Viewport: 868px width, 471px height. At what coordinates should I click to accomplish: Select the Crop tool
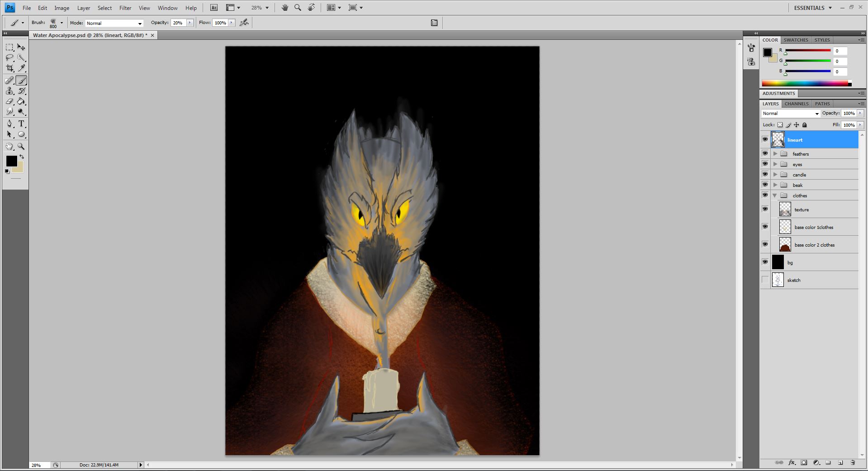pyautogui.click(x=9, y=68)
